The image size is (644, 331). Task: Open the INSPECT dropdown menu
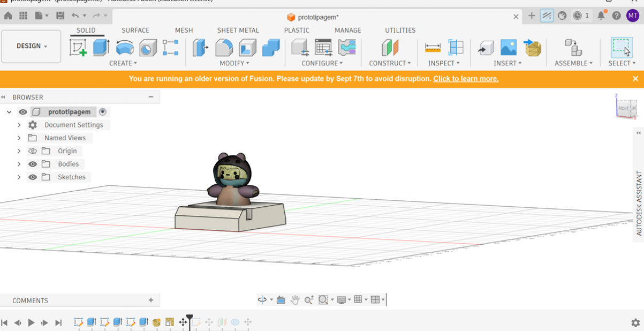444,63
